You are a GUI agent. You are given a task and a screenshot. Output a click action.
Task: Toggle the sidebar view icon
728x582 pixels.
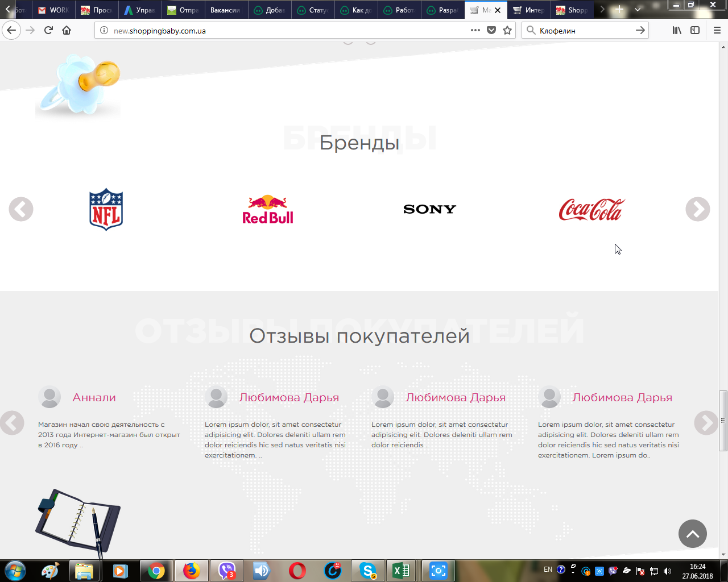pos(695,30)
